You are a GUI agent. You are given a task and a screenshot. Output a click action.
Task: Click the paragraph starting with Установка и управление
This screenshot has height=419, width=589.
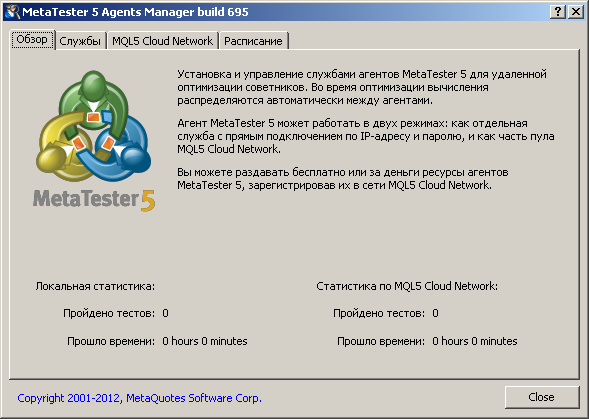tap(362, 87)
